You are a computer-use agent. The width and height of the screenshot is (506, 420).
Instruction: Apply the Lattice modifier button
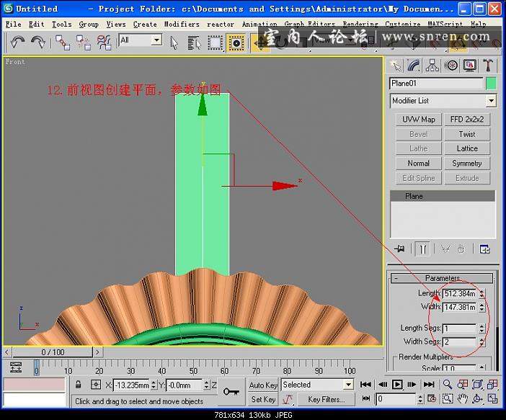(x=467, y=148)
